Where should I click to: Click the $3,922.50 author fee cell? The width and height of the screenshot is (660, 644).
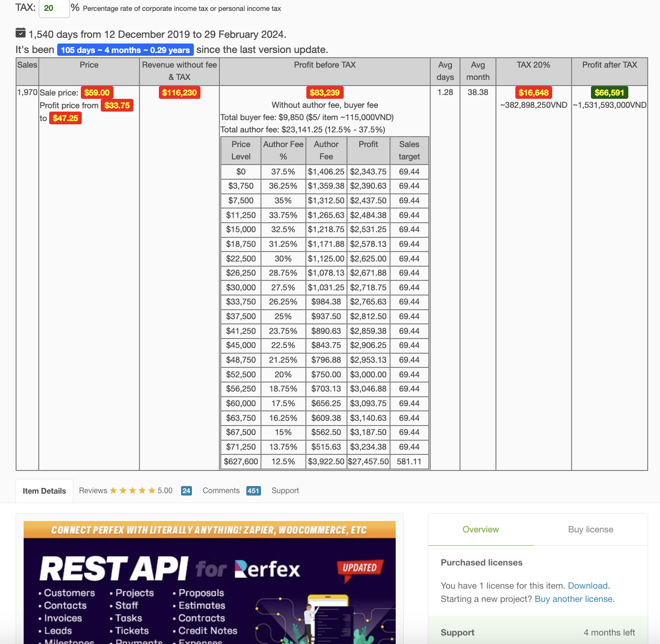click(x=326, y=461)
